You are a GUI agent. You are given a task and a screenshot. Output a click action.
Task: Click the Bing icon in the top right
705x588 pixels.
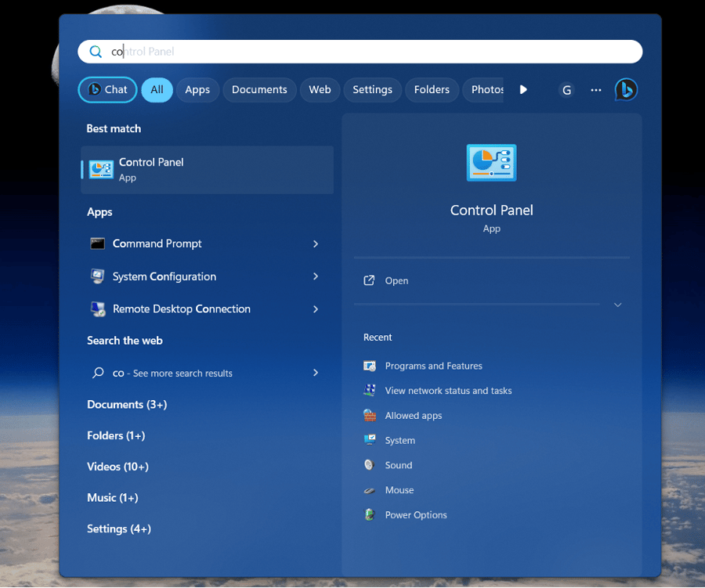pos(626,89)
